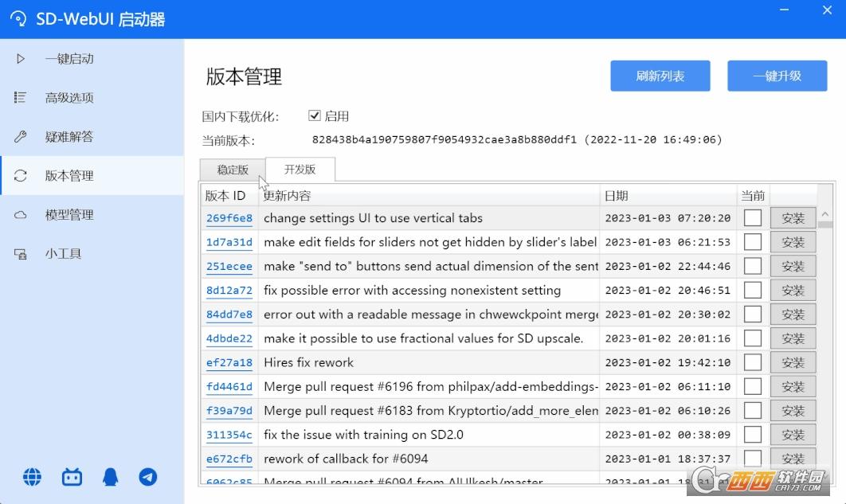
Task: Open the Bilibili TV icon
Action: click(72, 477)
